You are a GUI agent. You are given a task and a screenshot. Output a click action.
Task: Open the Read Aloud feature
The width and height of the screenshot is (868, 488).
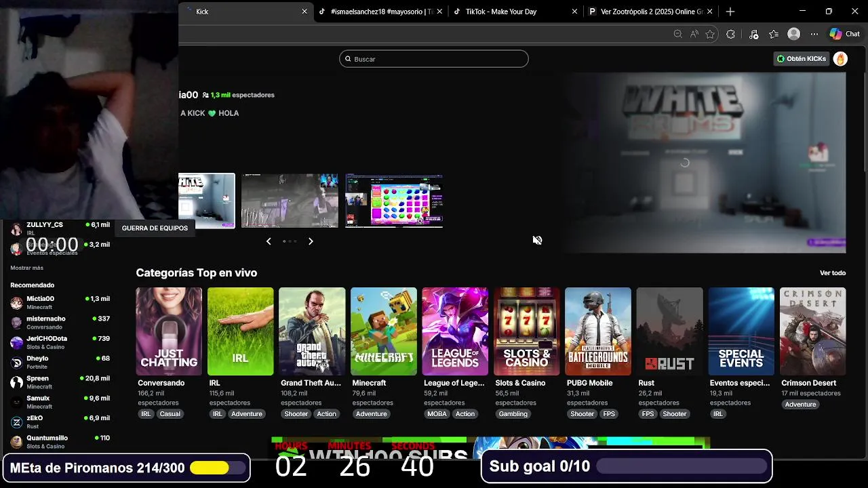click(x=694, y=34)
